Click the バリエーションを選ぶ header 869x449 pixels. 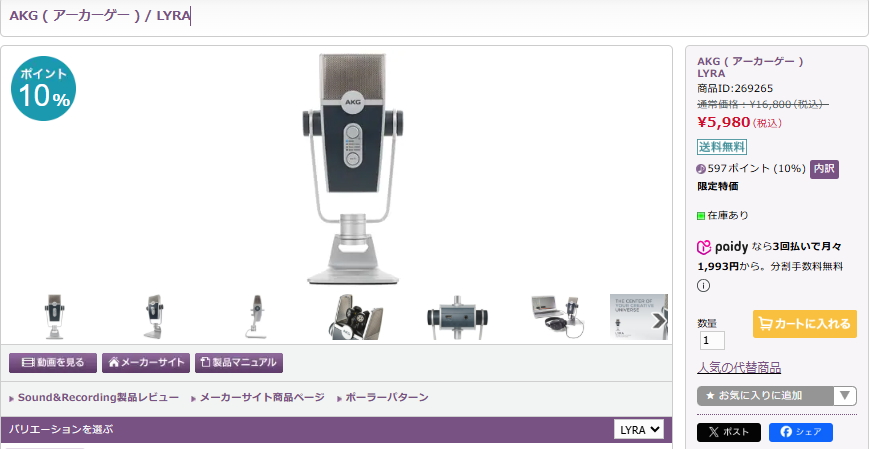[60, 430]
